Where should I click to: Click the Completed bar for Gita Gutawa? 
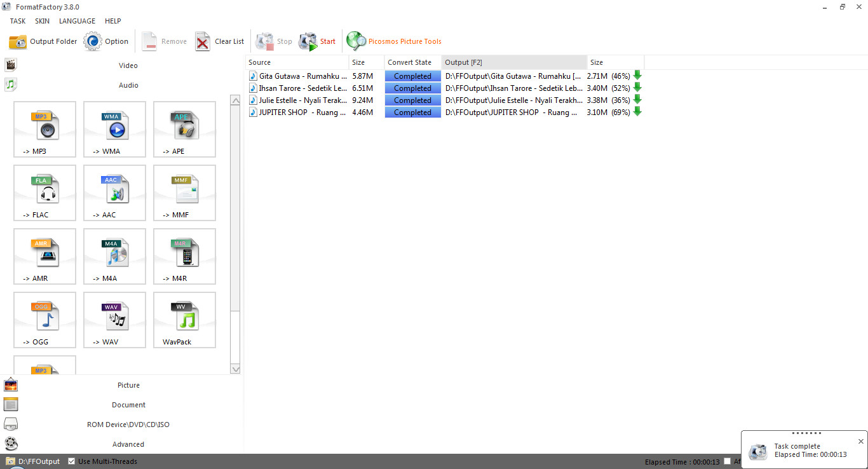(412, 76)
